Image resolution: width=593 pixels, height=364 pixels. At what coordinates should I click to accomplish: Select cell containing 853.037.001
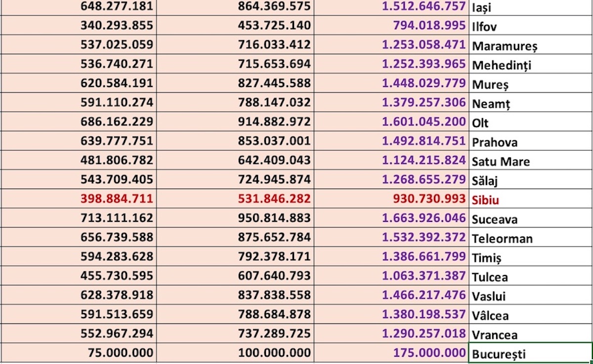(235, 142)
